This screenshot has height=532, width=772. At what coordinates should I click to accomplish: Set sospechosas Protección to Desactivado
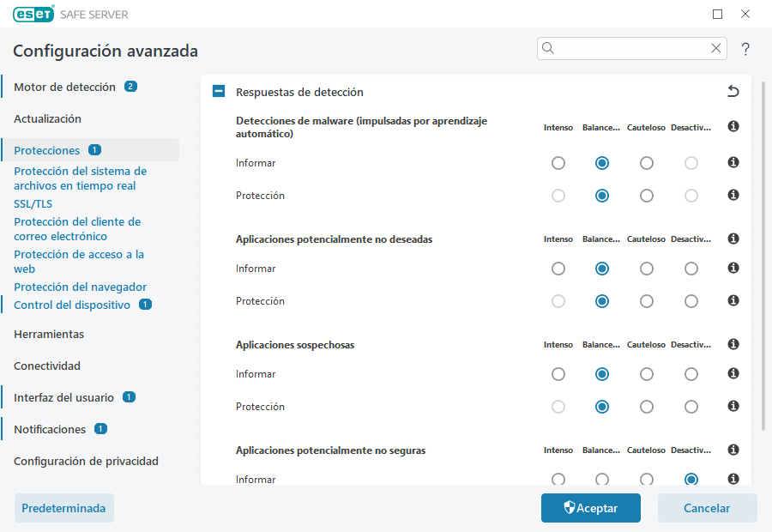[x=691, y=407]
